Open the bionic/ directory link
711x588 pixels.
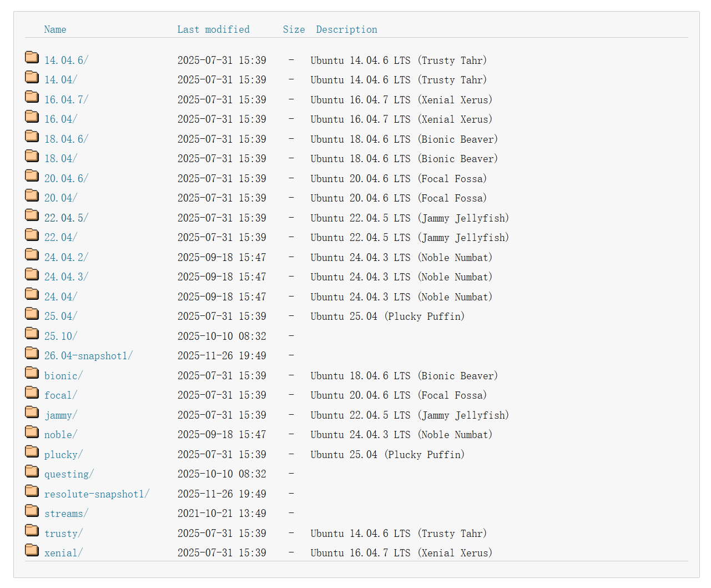tap(63, 376)
